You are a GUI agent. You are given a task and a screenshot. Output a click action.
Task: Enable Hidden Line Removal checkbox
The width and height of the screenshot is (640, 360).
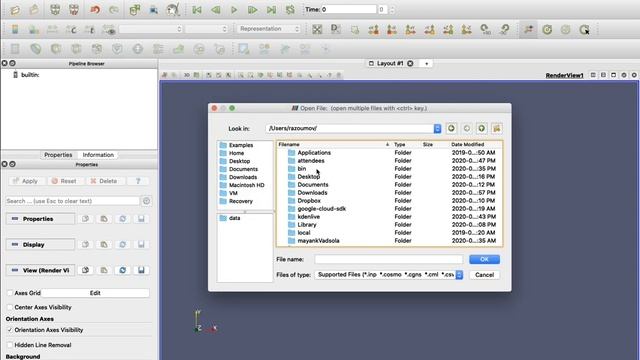(x=10, y=345)
